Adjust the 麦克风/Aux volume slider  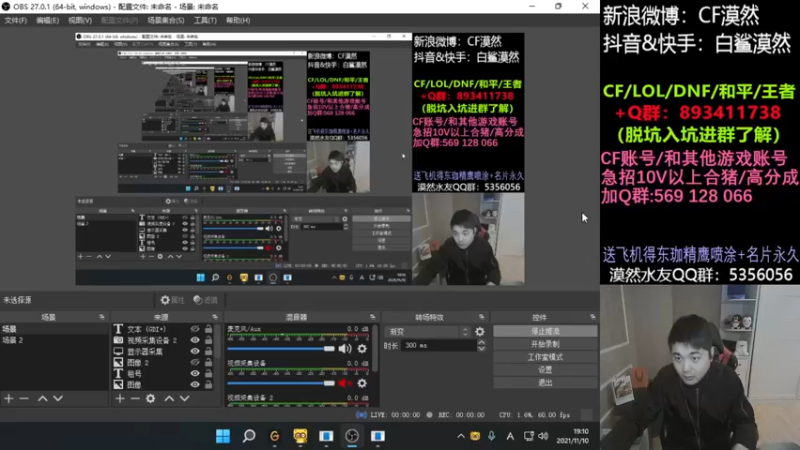(x=281, y=349)
